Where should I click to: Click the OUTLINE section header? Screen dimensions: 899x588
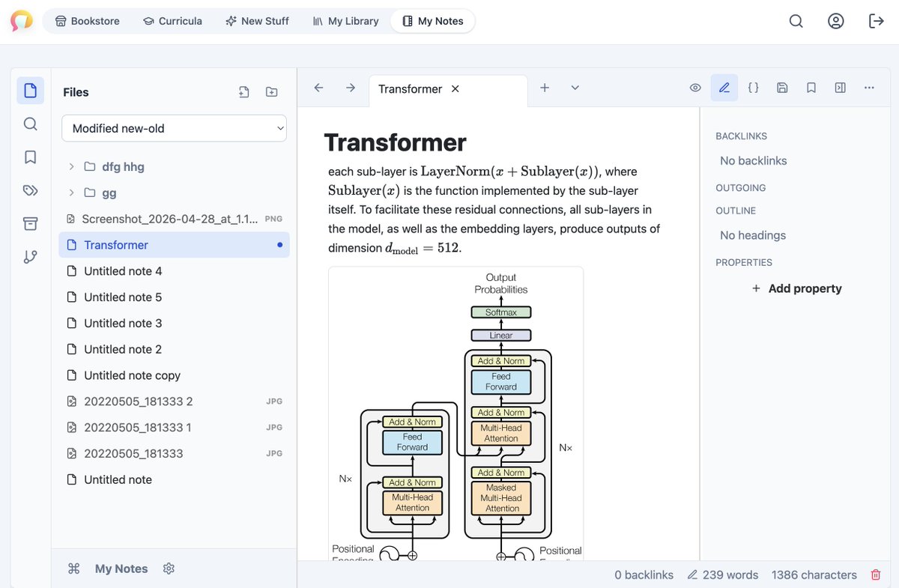click(x=736, y=211)
